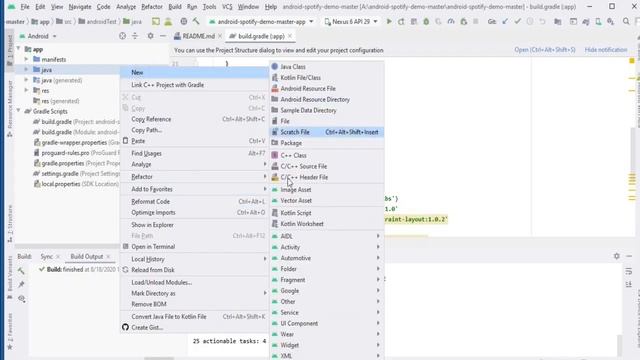
Task: Click Open (Ctrl+Alt+Shift+S) link
Action: tap(544, 50)
